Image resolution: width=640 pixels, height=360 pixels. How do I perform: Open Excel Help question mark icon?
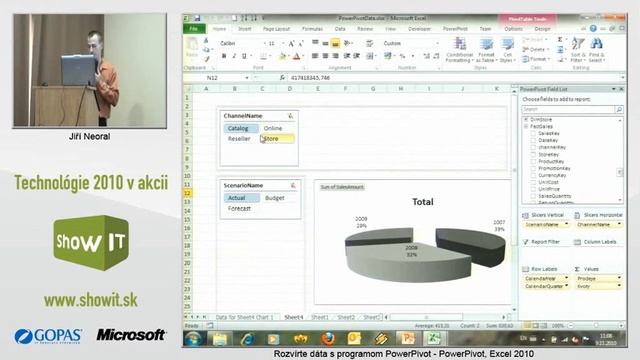tap(593, 29)
